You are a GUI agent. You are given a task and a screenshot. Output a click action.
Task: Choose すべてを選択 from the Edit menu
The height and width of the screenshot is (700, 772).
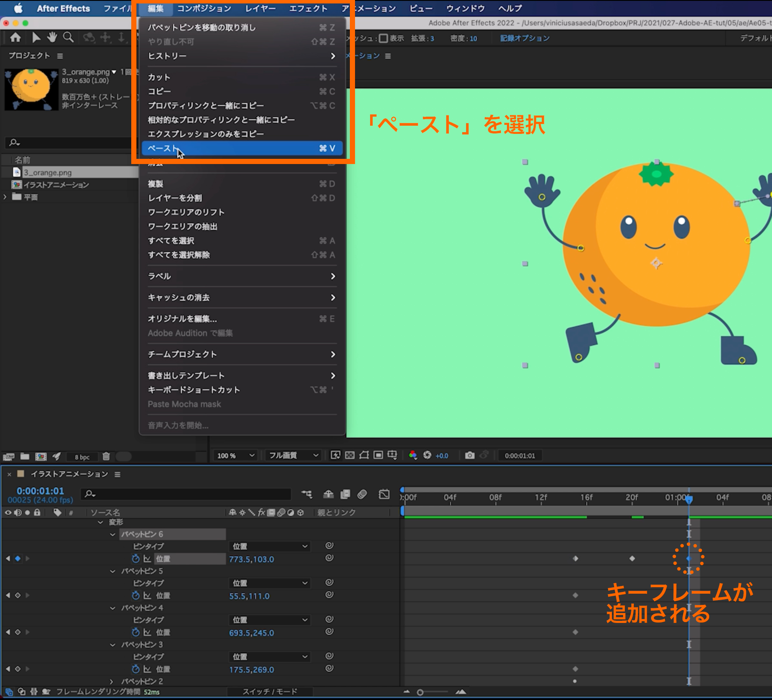[x=242, y=241]
